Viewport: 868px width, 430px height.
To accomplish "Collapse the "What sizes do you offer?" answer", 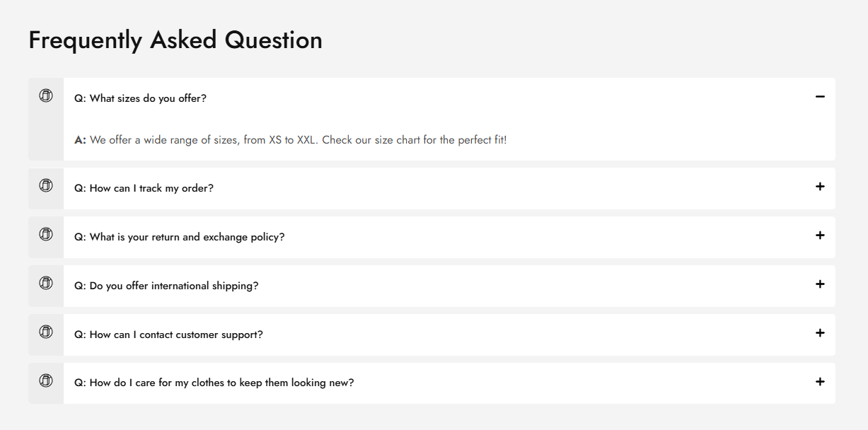I will click(x=820, y=95).
